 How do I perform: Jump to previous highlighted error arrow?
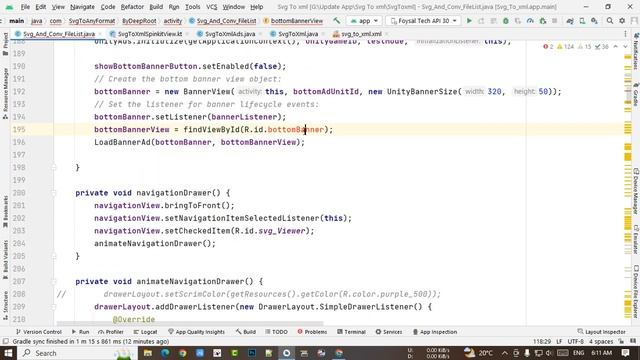pyautogui.click(x=616, y=47)
